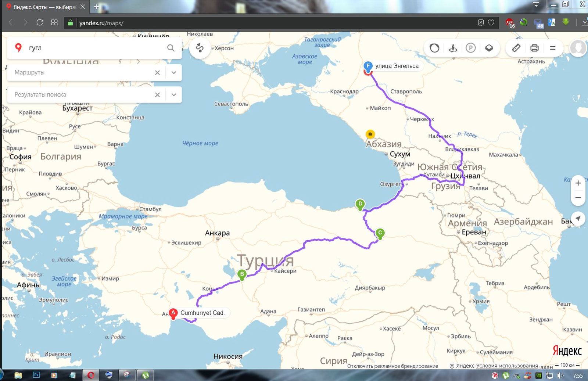The width and height of the screenshot is (588, 381).
Task: Enable street panoramas icon
Action: tap(453, 48)
